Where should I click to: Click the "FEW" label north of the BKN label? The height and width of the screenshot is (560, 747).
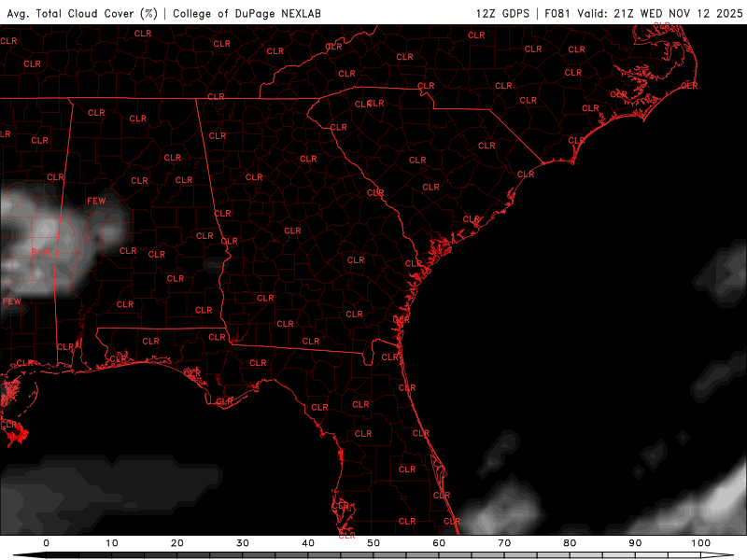click(96, 201)
